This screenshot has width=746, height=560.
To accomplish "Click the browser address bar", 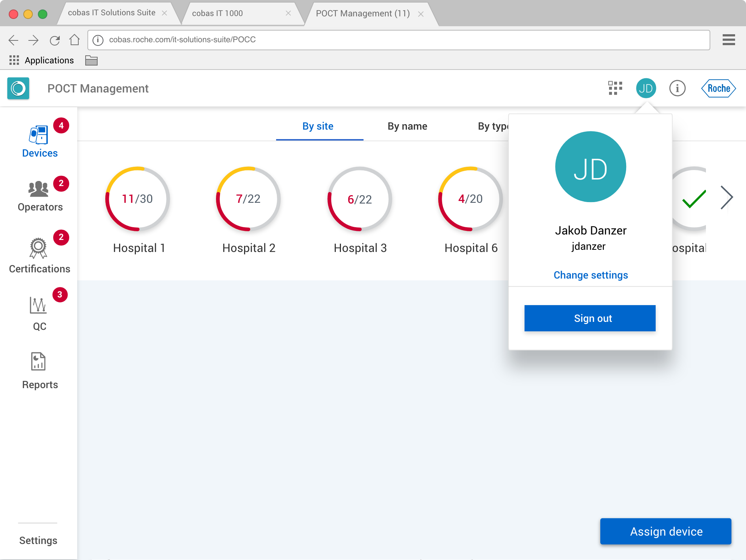I will point(398,40).
